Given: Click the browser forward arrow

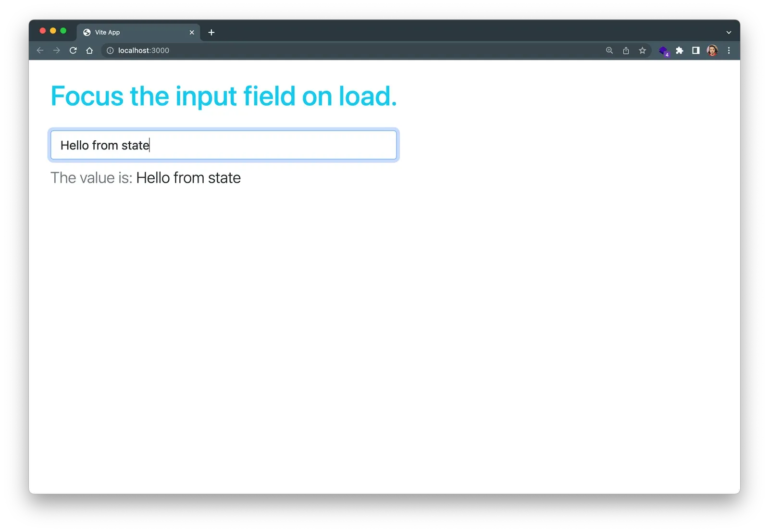Looking at the screenshot, I should [57, 50].
